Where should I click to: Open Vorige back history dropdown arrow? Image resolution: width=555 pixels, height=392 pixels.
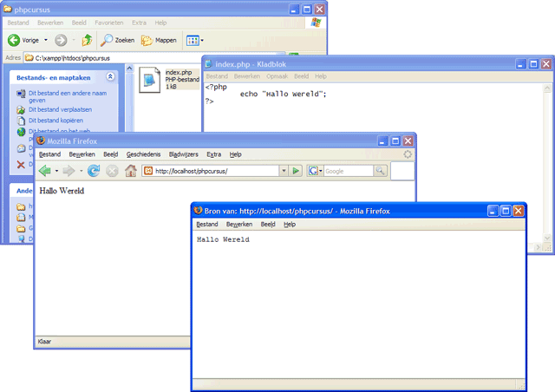(x=46, y=41)
